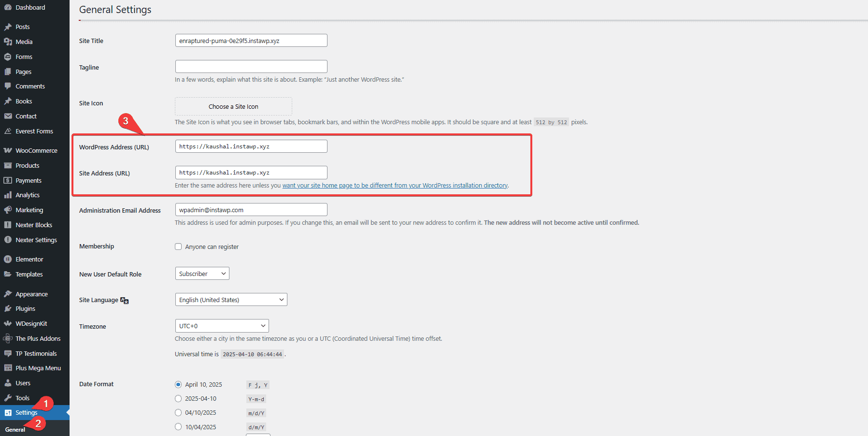
Task: Enable the Anyone can register checkbox
Action: click(x=178, y=247)
